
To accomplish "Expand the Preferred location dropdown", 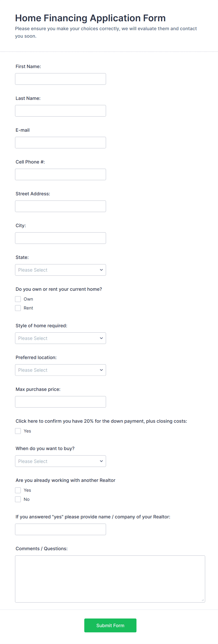I will [60, 370].
